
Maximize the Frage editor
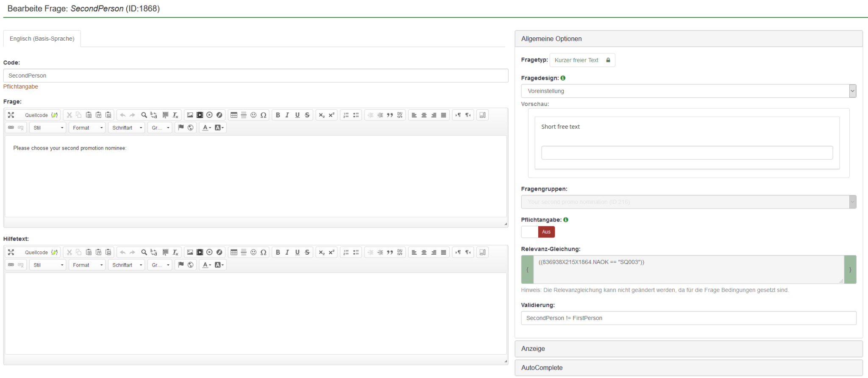point(11,115)
